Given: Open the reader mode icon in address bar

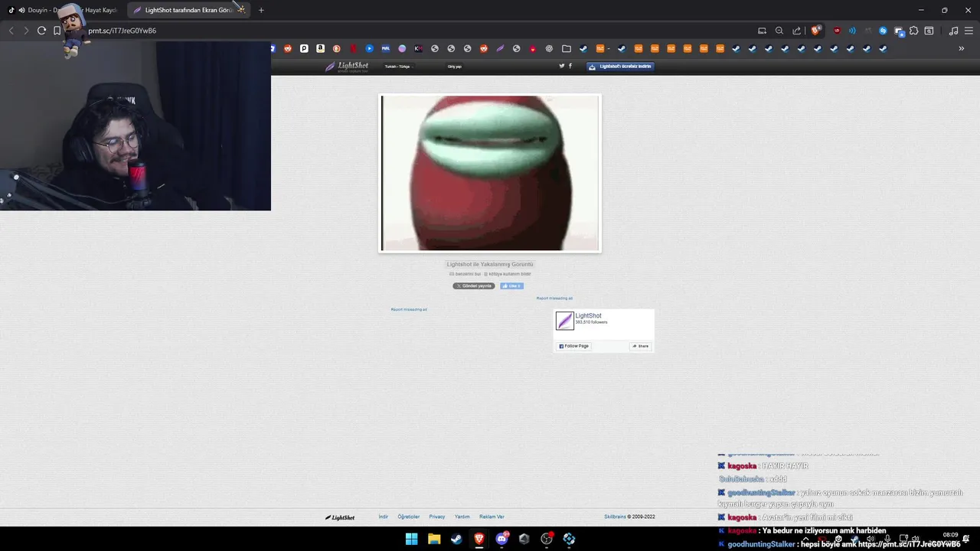Looking at the screenshot, I should pos(762,31).
